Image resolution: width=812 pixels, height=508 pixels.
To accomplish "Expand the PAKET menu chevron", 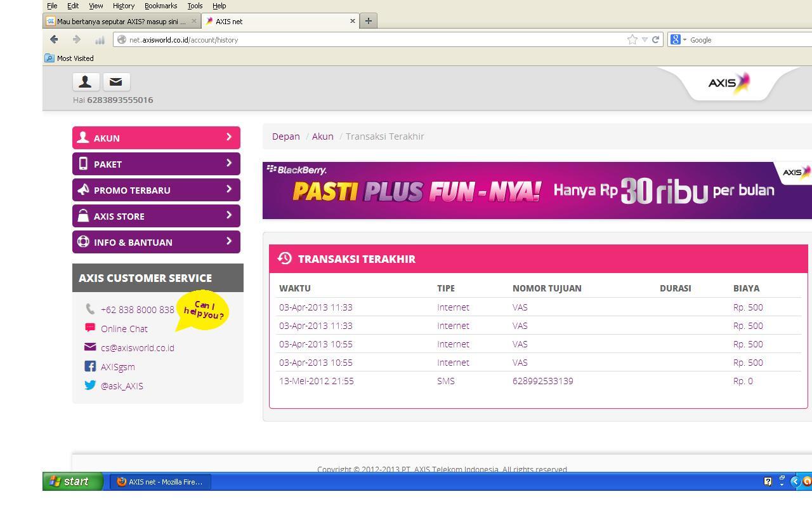I will coord(229,163).
